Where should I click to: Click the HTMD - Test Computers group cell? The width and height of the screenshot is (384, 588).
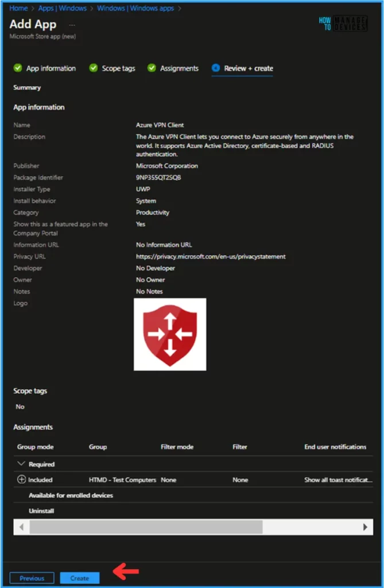[x=122, y=479]
